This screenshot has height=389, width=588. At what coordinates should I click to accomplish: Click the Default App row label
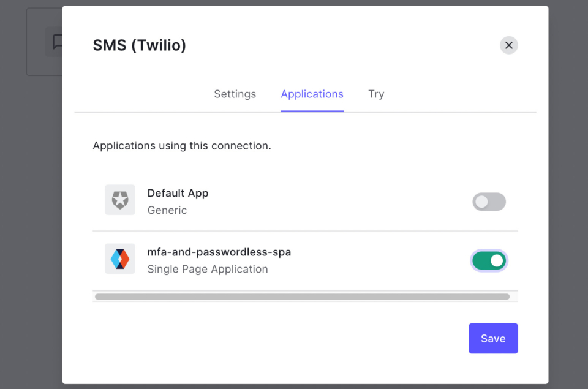click(x=178, y=192)
